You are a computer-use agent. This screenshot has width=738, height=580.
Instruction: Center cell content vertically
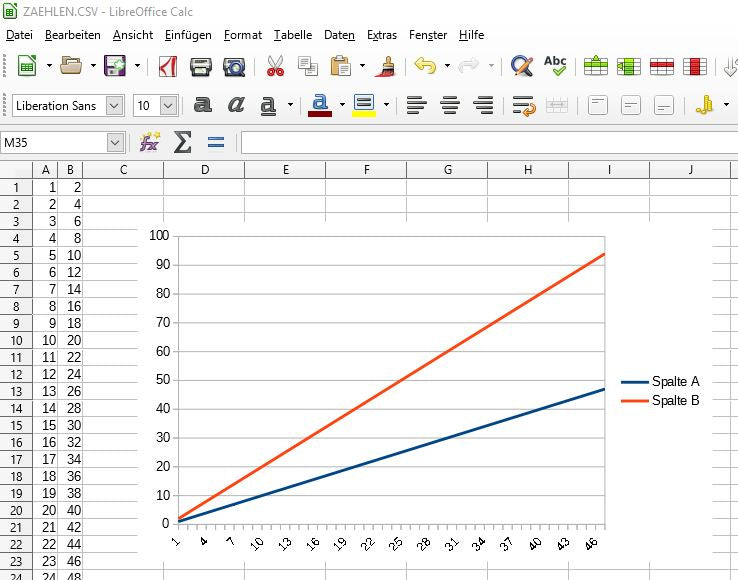pyautogui.click(x=631, y=105)
